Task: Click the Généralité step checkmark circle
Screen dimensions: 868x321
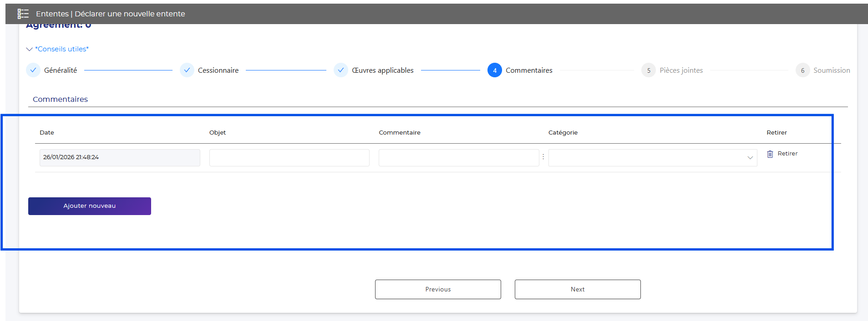Action: (33, 70)
